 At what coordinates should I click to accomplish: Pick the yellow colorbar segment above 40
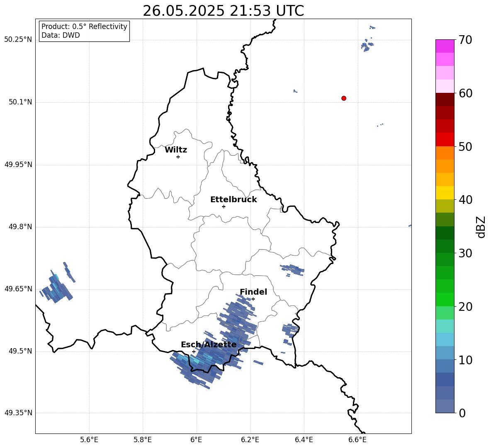(x=445, y=193)
